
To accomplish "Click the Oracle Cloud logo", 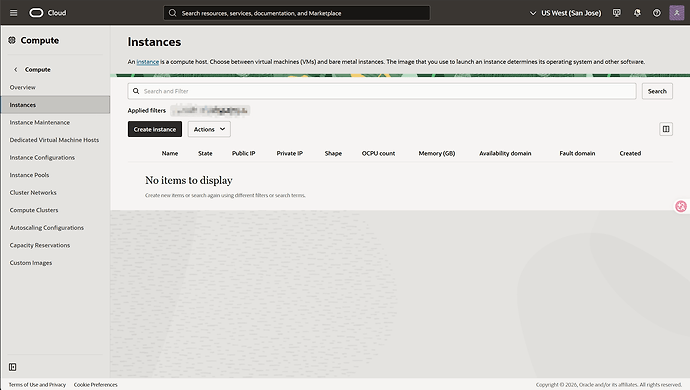I will point(48,13).
